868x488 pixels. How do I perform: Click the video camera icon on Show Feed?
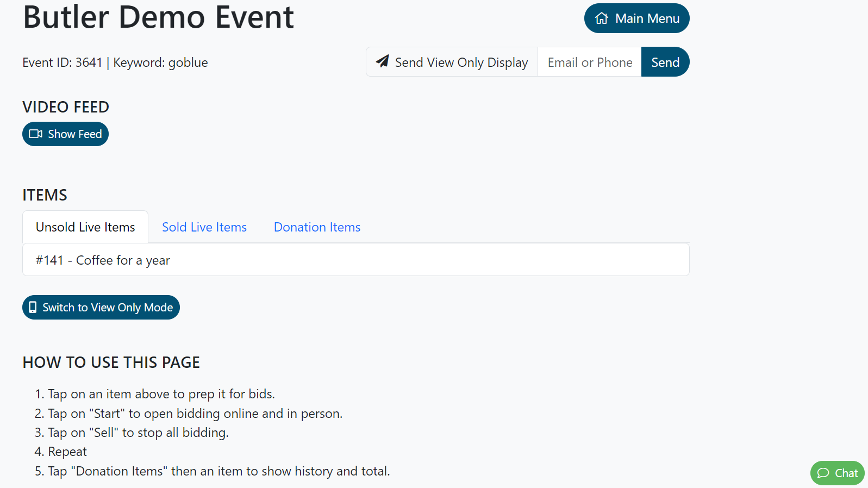(x=36, y=134)
